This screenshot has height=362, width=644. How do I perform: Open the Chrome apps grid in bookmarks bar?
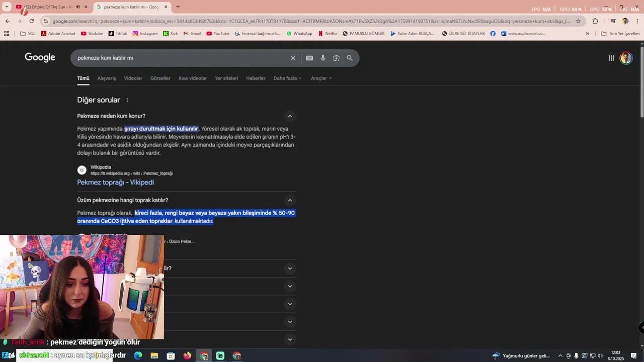click(7, 34)
